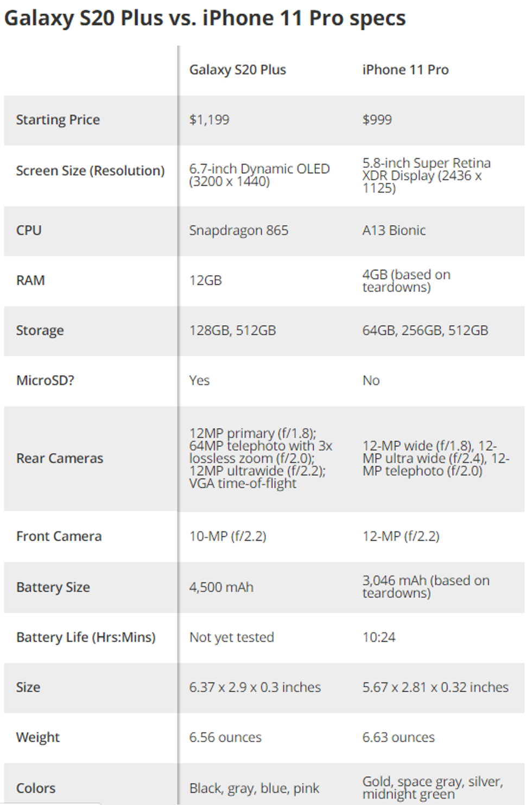Click the 6.56 ounces weight cell
Image resolution: width=532 pixels, height=805 pixels.
[225, 738]
